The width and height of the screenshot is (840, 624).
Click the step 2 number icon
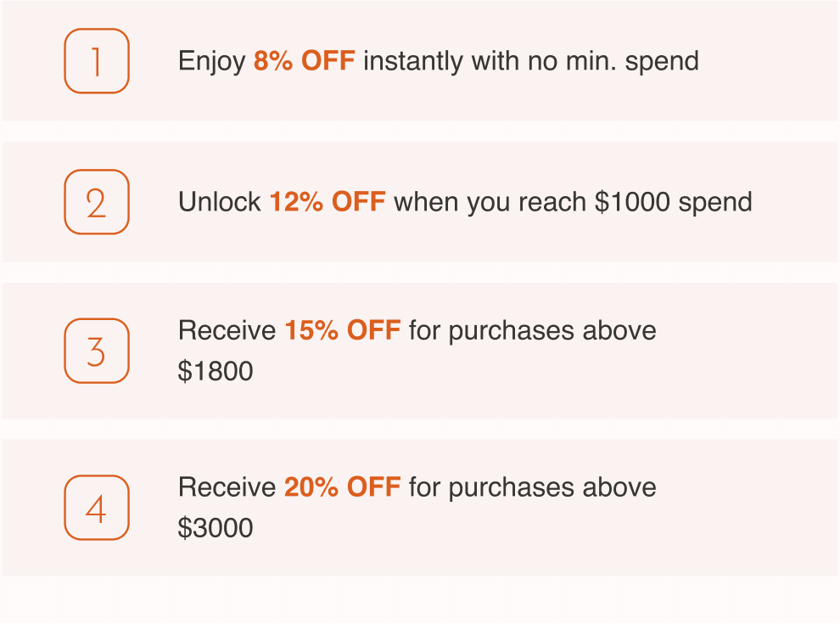coord(97,202)
